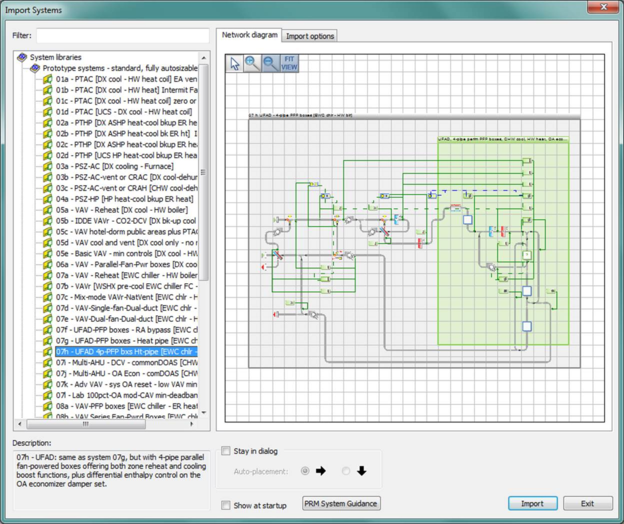
Task: Click the System libraries folder icon
Action: click(x=22, y=58)
